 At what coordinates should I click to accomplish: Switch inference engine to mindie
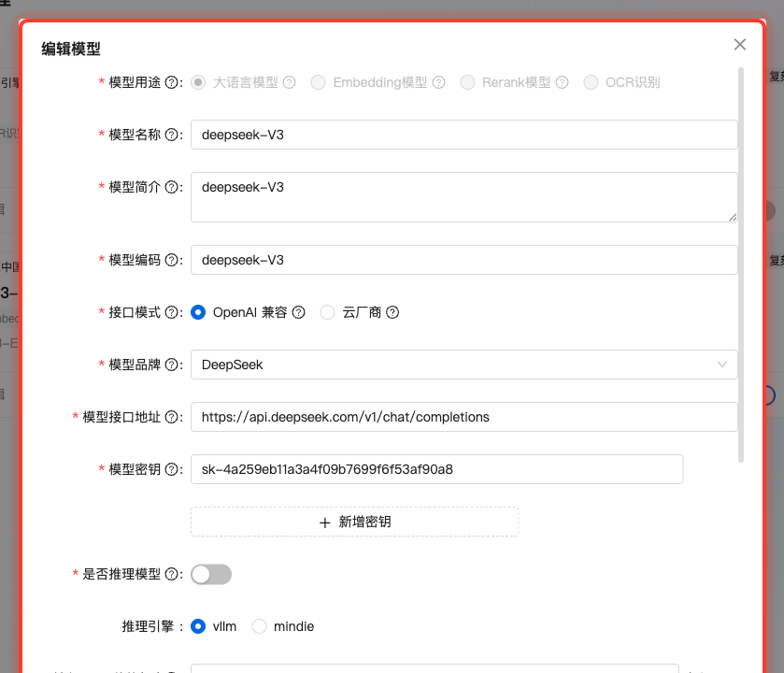point(259,626)
